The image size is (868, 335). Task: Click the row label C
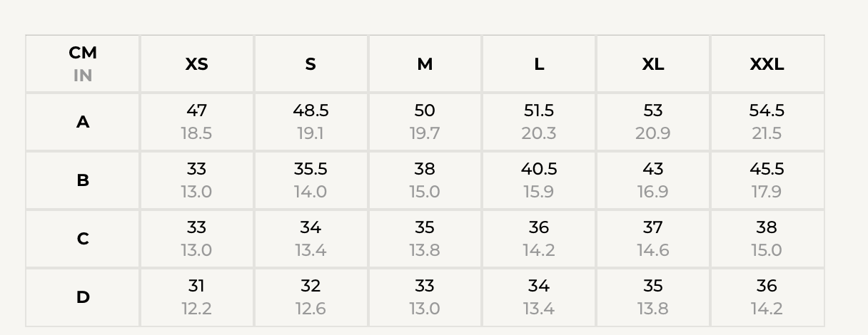pyautogui.click(x=83, y=239)
